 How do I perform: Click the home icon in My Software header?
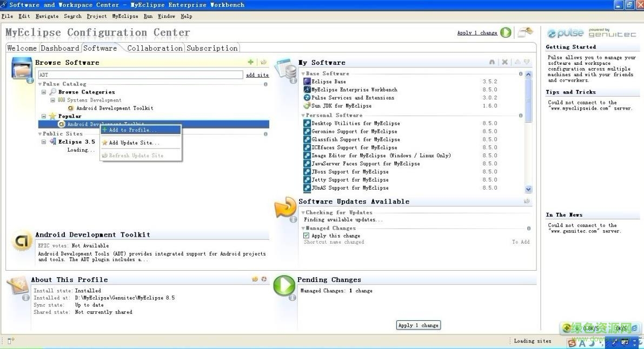coord(493,62)
